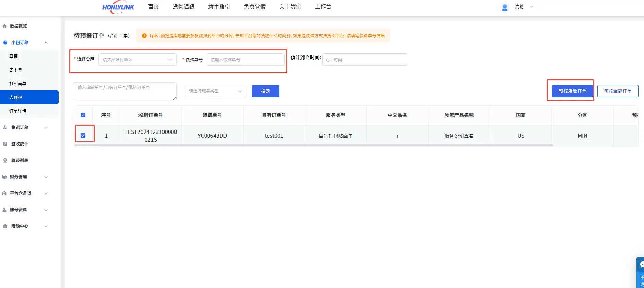Click the 签收统计 sidebar icon

(5, 144)
